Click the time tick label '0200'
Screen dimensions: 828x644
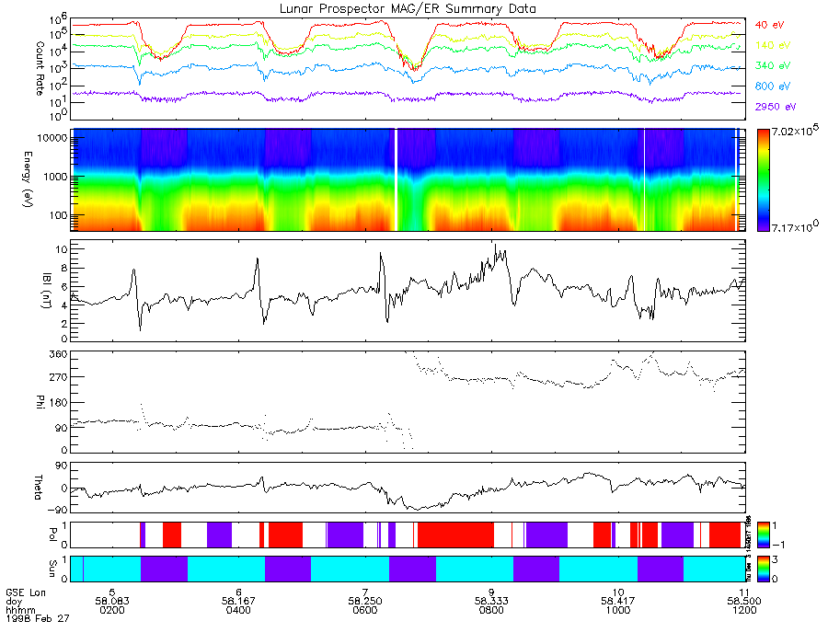coord(112,610)
